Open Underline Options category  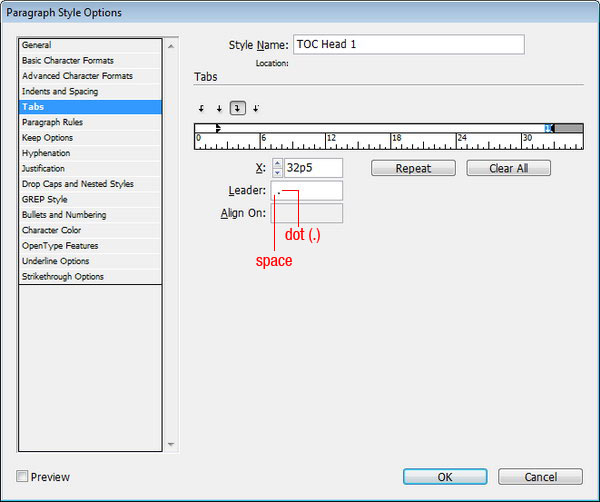pos(90,261)
